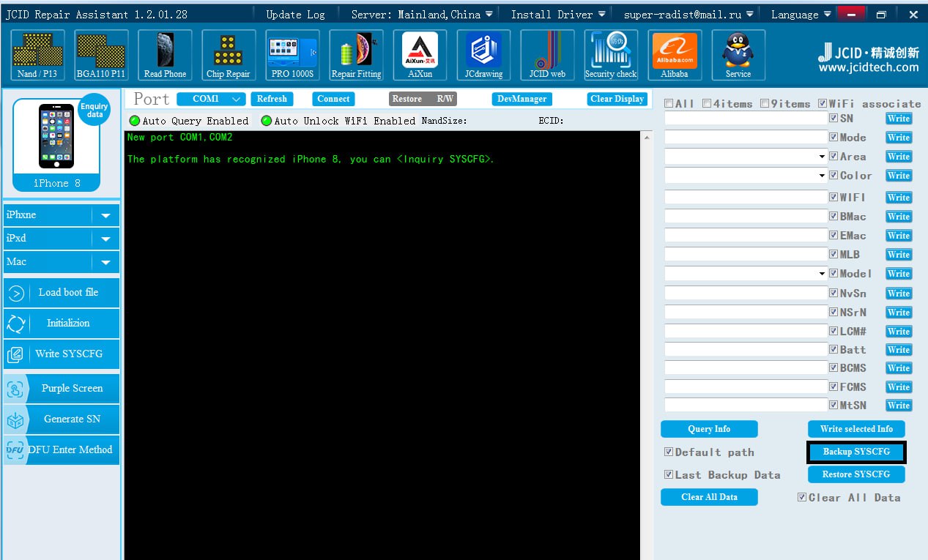Open the DFU Enter Method option
The image size is (928, 560).
62,450
